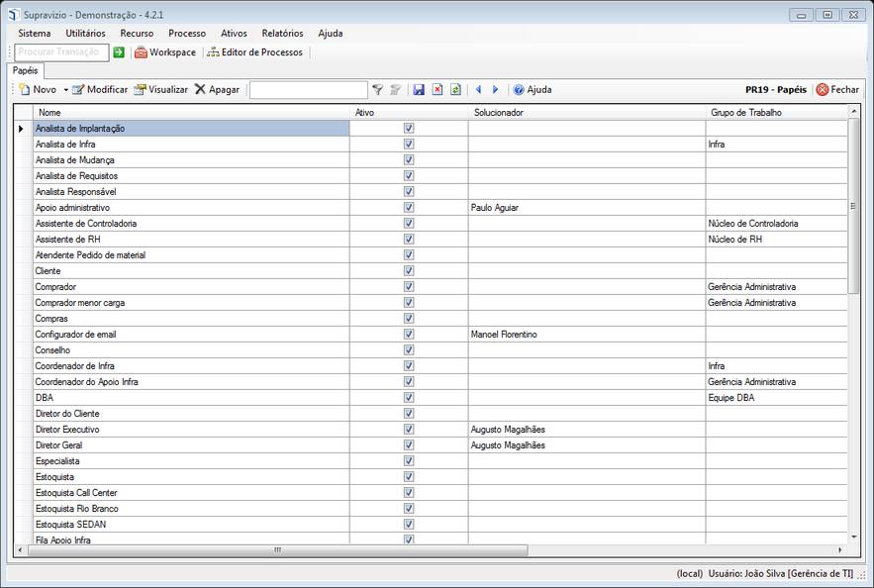Click the green refresh document icon

click(455, 89)
